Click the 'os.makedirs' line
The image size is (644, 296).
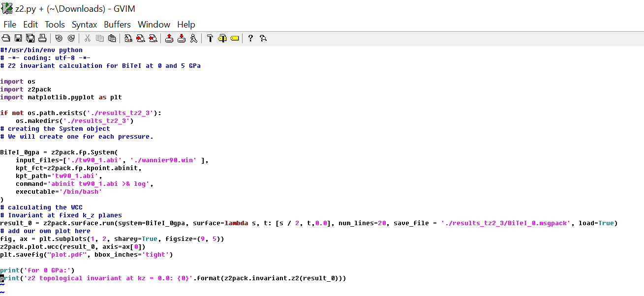(x=75, y=121)
